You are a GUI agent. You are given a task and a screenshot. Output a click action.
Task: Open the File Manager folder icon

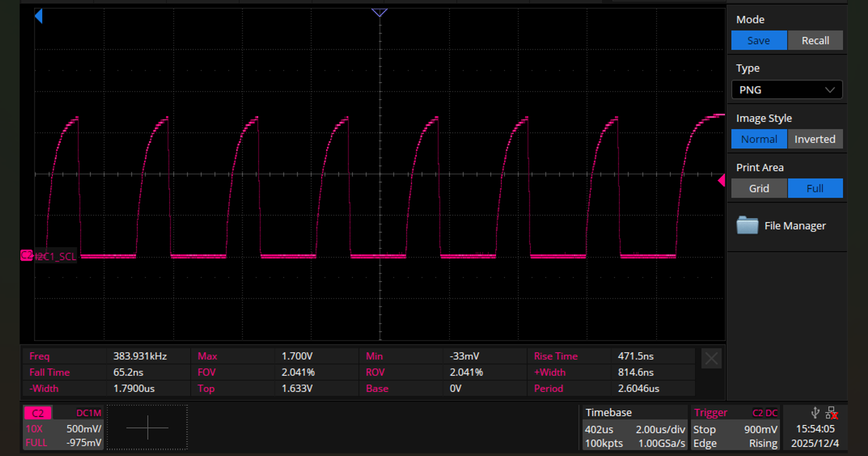pos(747,226)
